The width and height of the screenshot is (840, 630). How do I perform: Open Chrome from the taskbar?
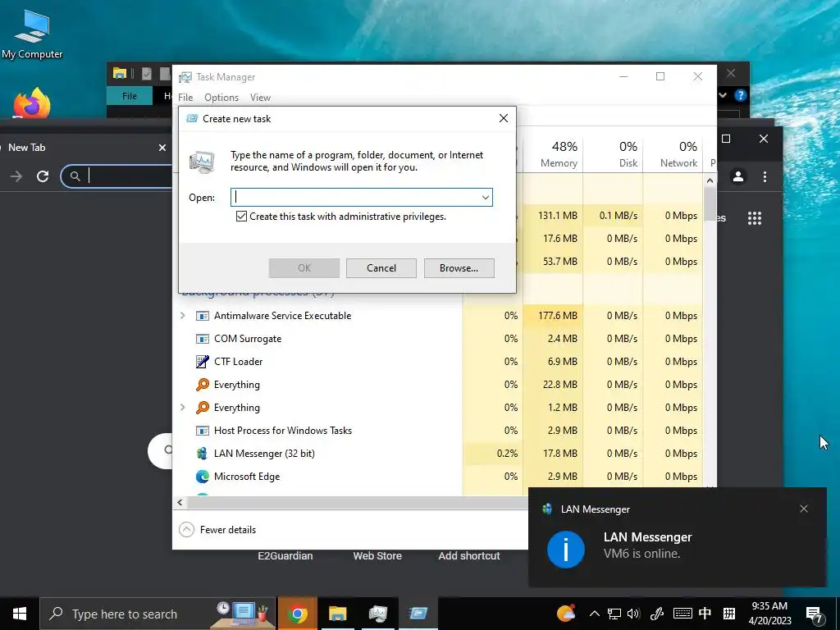pos(298,614)
